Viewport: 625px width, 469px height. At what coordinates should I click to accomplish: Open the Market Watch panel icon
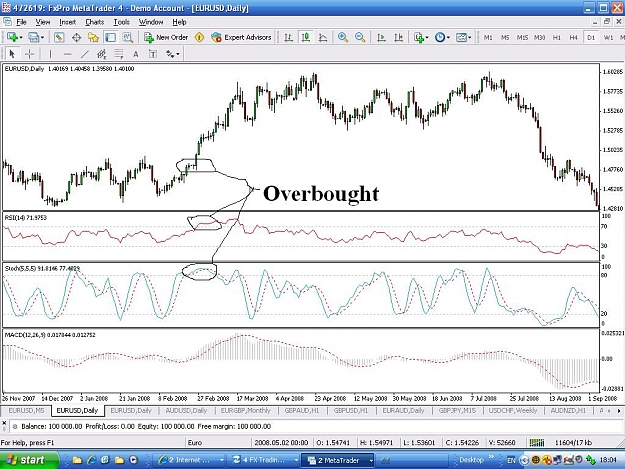[59, 37]
